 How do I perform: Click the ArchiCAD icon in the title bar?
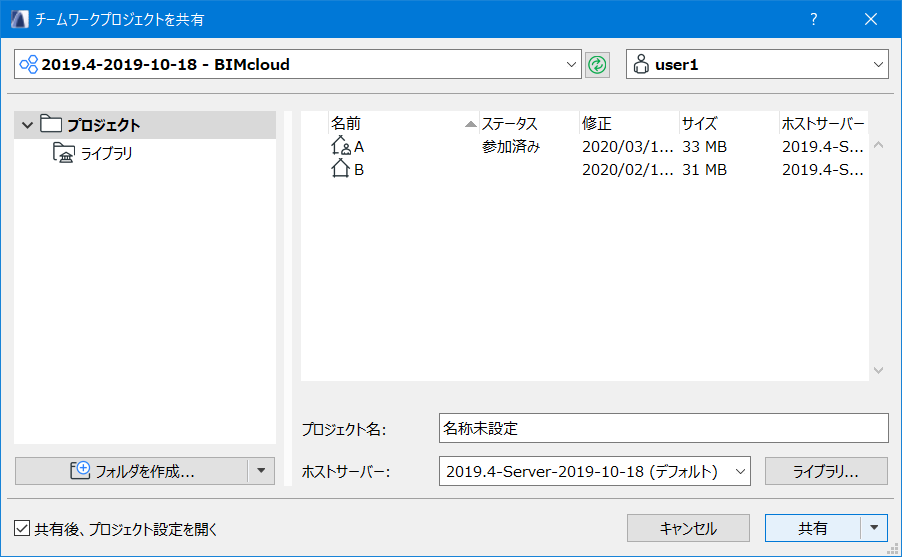[x=20, y=19]
